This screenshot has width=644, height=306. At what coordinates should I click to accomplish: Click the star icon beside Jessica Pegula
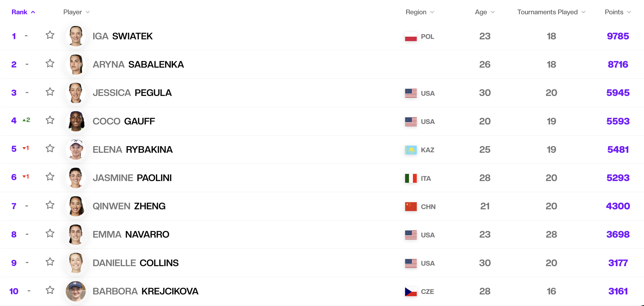(50, 92)
